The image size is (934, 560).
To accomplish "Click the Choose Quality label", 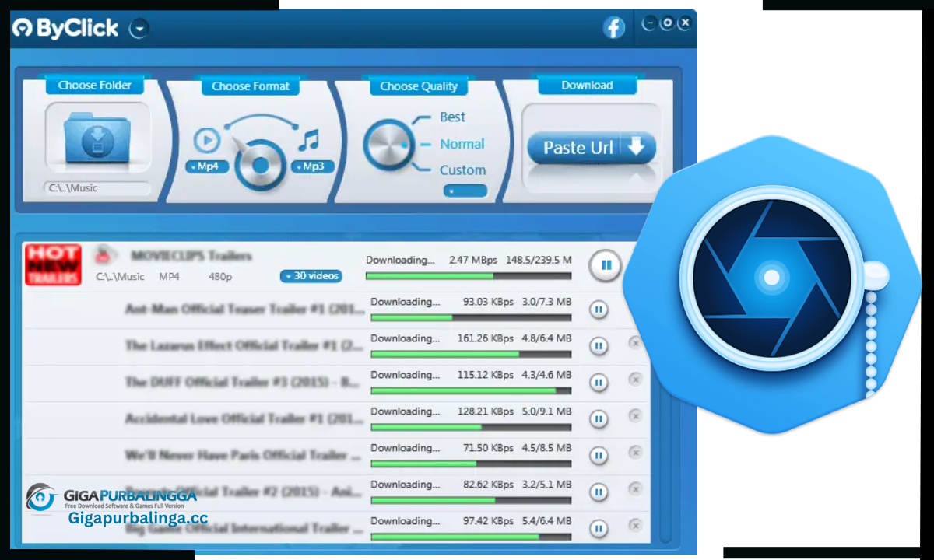I will coord(419,86).
